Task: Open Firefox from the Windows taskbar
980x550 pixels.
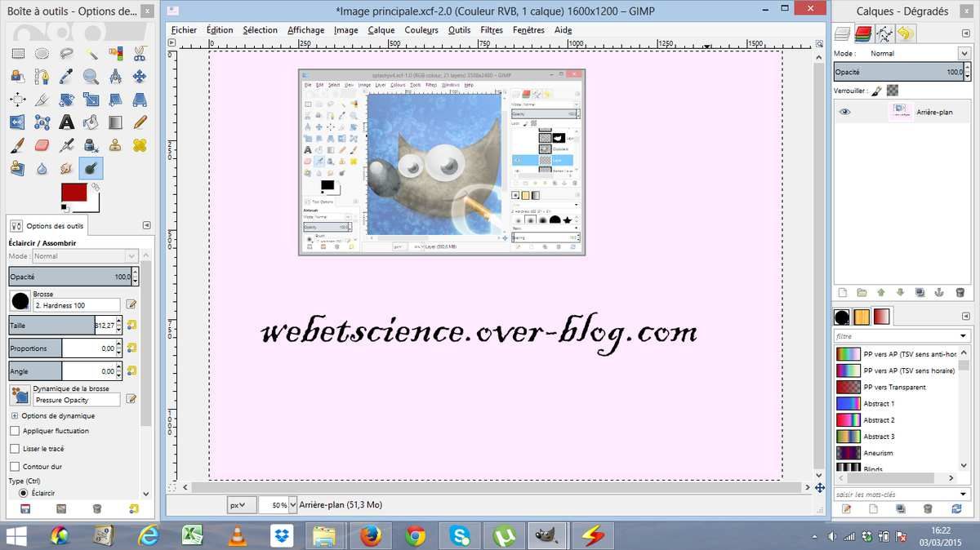Action: pos(370,535)
